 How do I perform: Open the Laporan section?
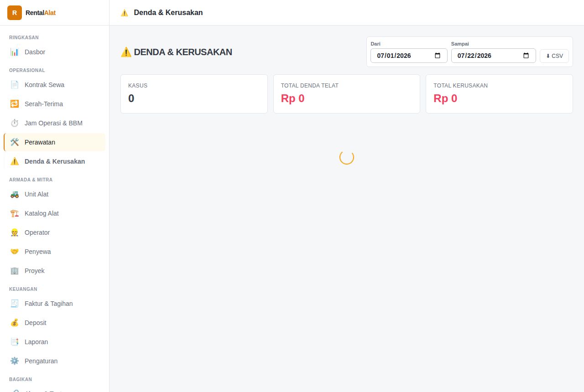[55, 342]
